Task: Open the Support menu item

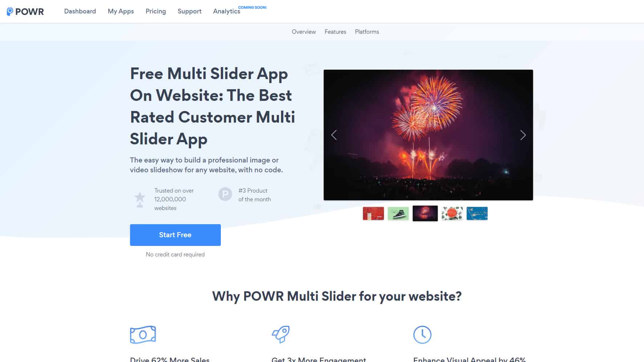Action: pos(190,11)
